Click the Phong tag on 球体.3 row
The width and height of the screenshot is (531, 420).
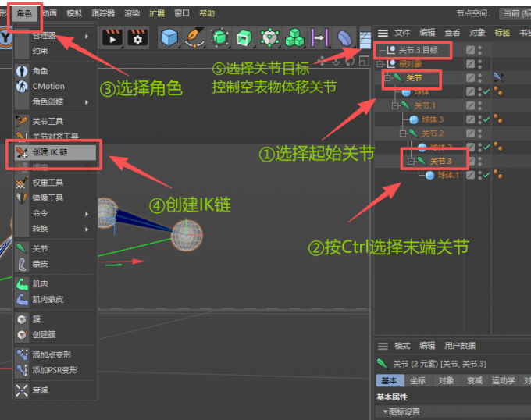[498, 119]
